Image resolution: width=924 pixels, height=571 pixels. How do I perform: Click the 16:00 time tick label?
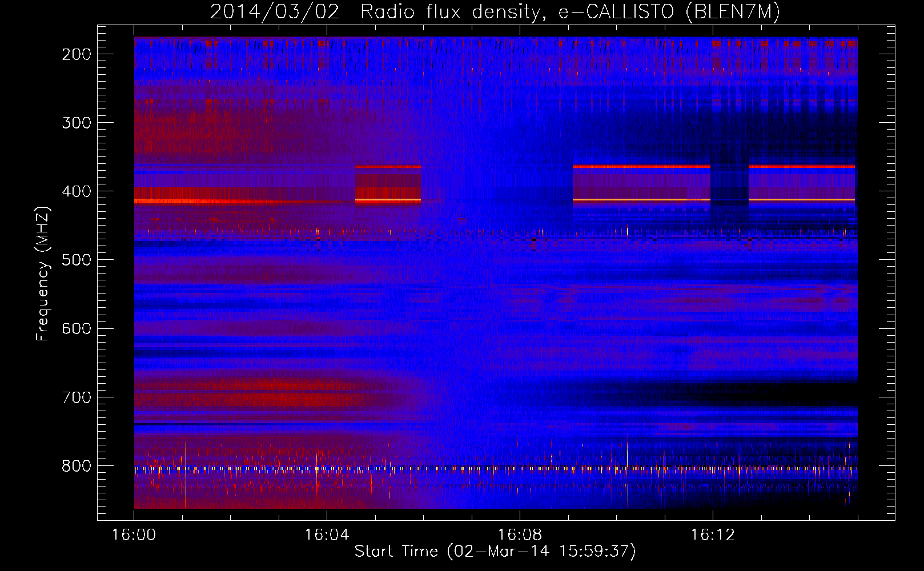pos(134,534)
